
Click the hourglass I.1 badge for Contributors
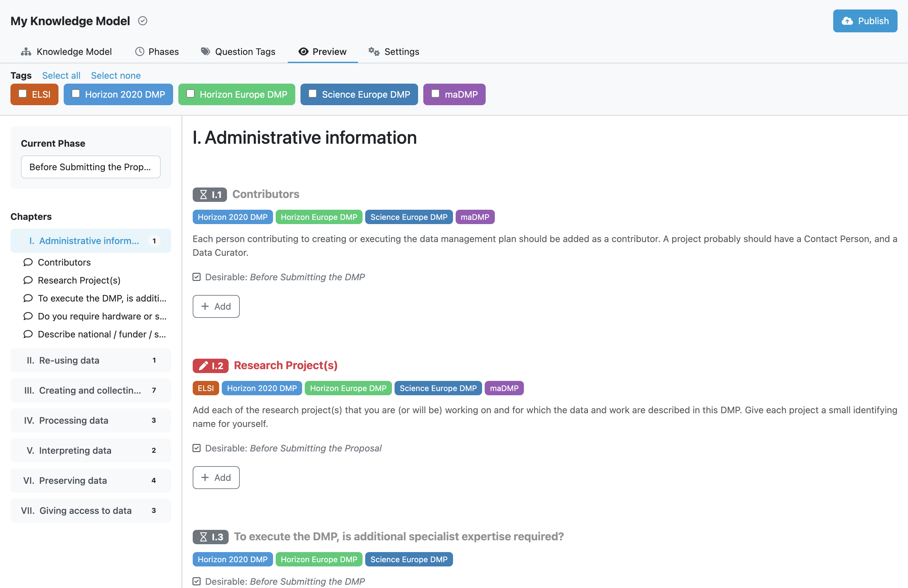(209, 194)
